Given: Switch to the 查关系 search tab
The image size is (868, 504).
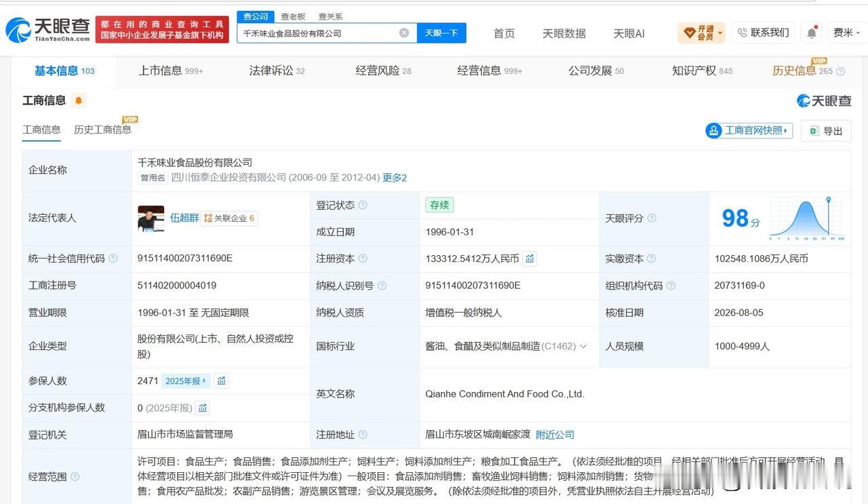Looking at the screenshot, I should (x=331, y=16).
